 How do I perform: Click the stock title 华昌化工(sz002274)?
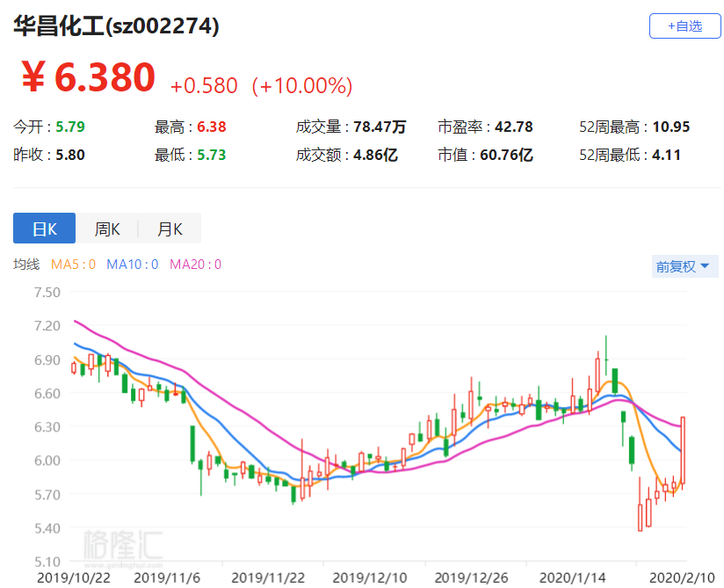(x=116, y=25)
